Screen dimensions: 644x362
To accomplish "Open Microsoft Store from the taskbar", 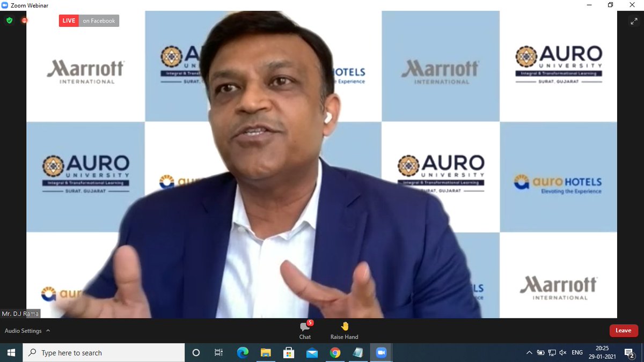I will pos(289,352).
